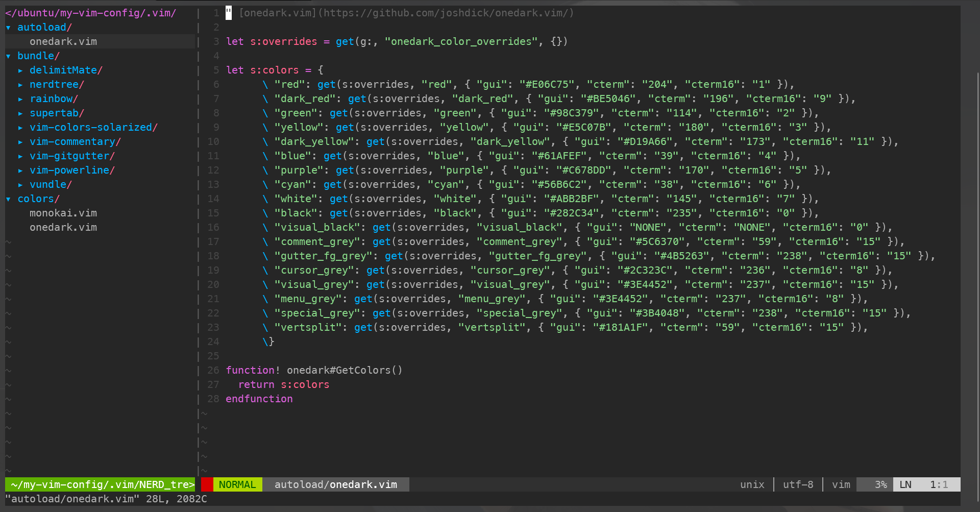Expand the nerdtree folder arrow
Image resolution: width=980 pixels, height=512 pixels.
coord(20,85)
